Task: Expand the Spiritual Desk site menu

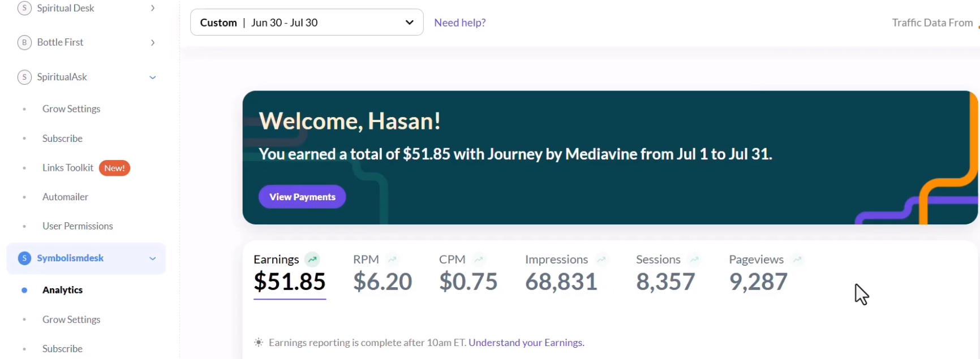Action: (x=153, y=8)
